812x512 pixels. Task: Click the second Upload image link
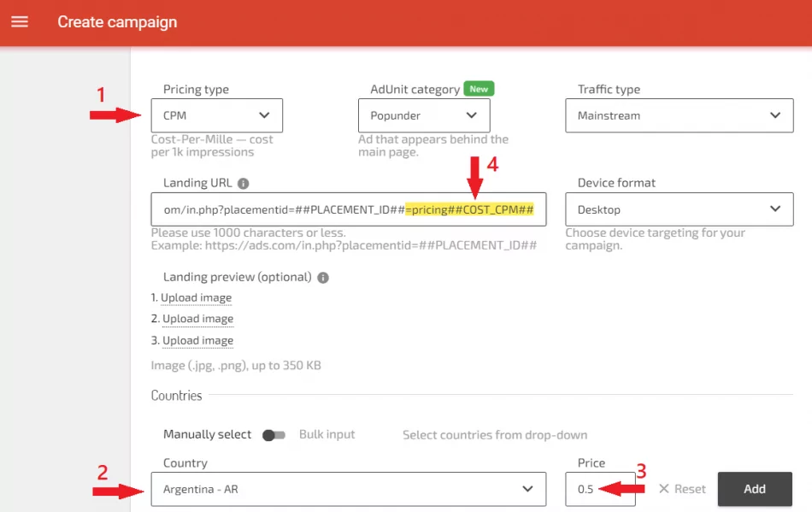(197, 319)
